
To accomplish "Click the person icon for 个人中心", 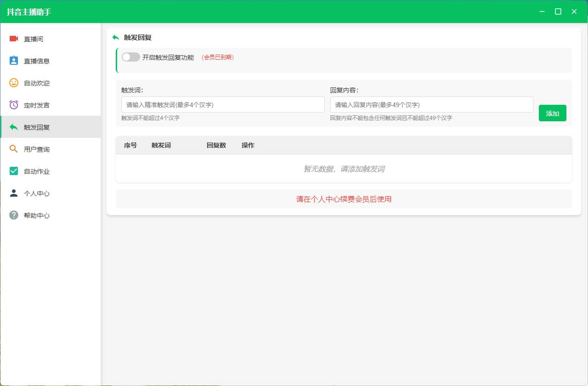I will [14, 193].
